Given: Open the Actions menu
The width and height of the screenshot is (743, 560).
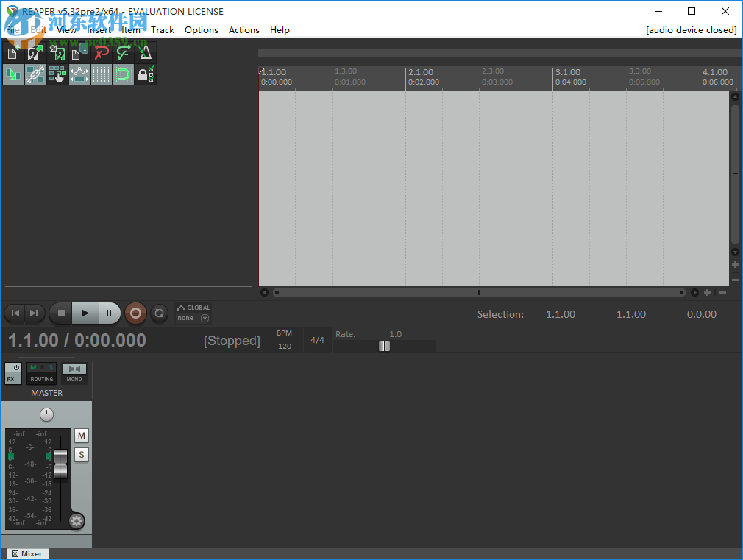Looking at the screenshot, I should (x=244, y=30).
